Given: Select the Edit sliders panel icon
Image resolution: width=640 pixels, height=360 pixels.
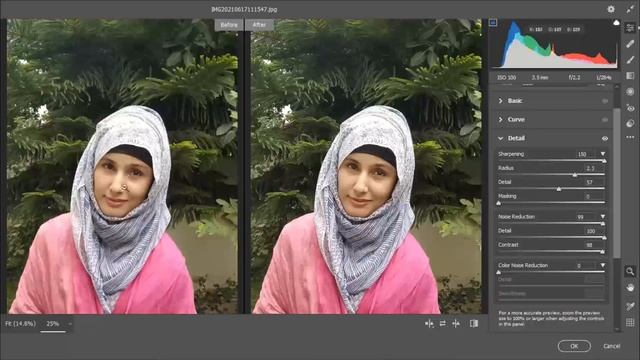Looking at the screenshot, I should (630, 28).
